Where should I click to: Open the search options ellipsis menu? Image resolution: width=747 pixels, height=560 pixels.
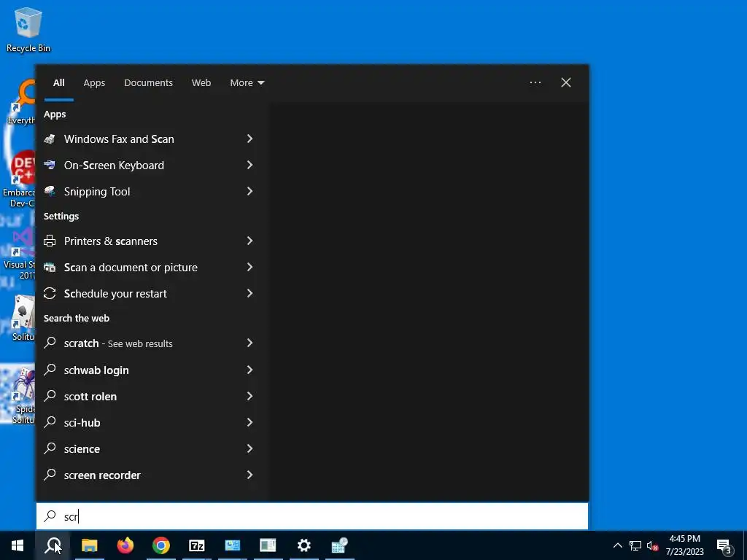pyautogui.click(x=535, y=82)
